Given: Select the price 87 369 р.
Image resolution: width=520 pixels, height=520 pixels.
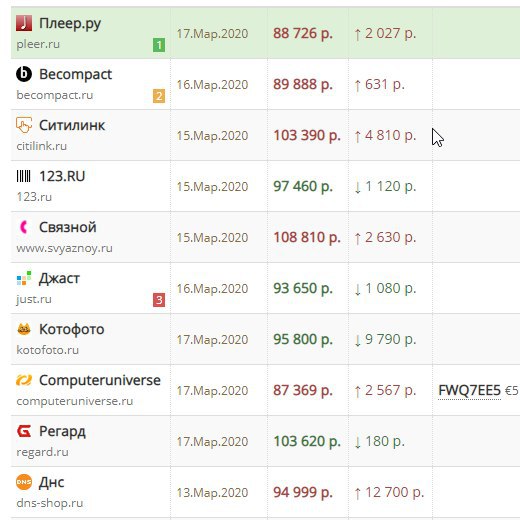Looking at the screenshot, I should (x=303, y=391).
